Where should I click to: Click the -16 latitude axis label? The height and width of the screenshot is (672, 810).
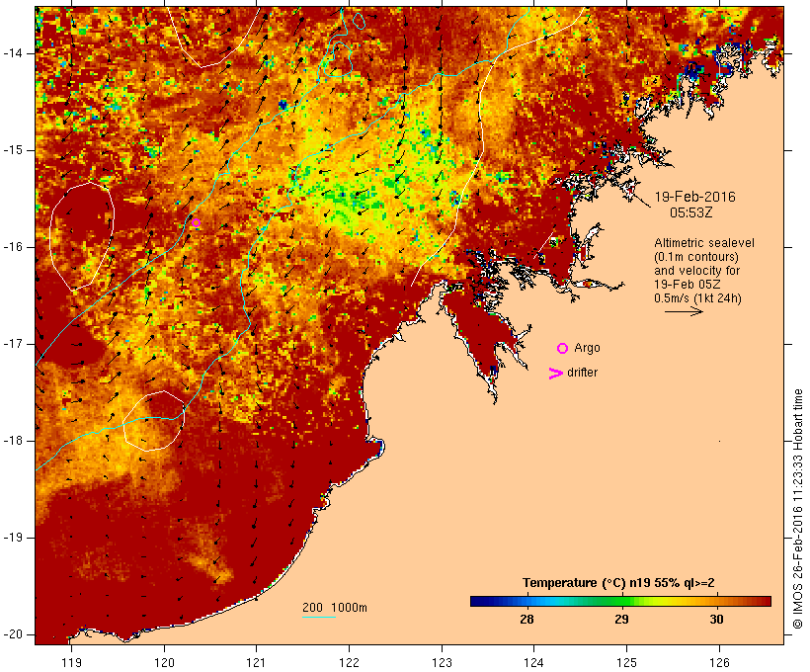[12, 247]
